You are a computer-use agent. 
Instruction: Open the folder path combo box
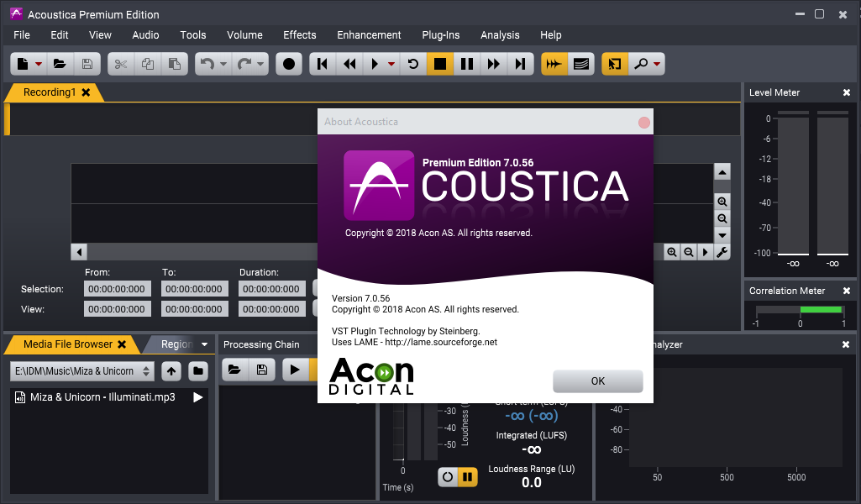click(81, 371)
